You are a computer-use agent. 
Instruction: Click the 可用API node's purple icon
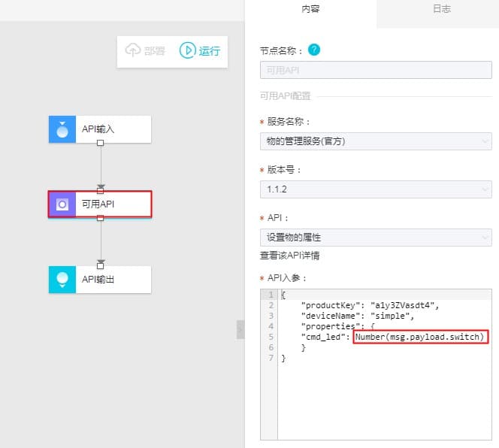(x=62, y=204)
